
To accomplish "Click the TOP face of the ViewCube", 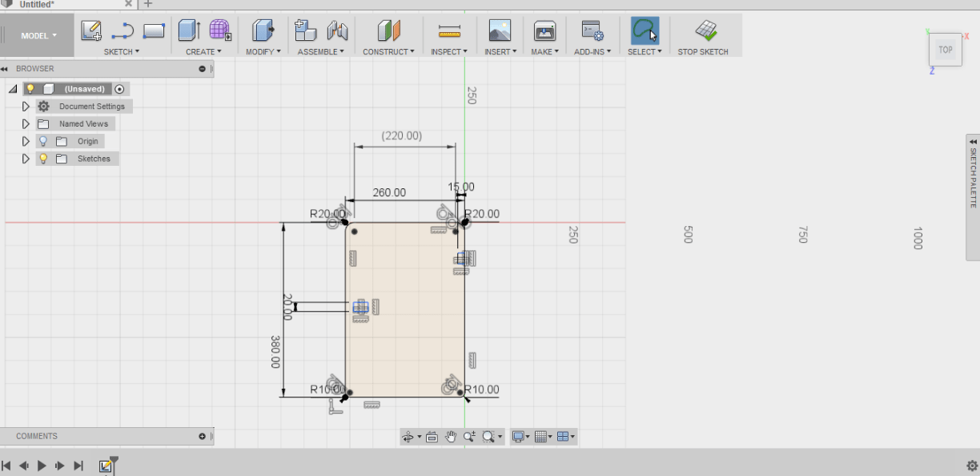I will tap(946, 50).
